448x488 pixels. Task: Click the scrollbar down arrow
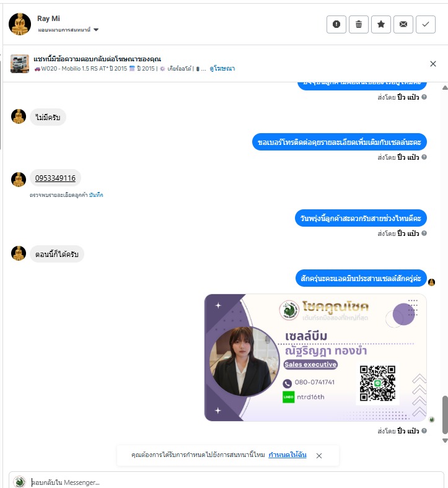point(445,440)
